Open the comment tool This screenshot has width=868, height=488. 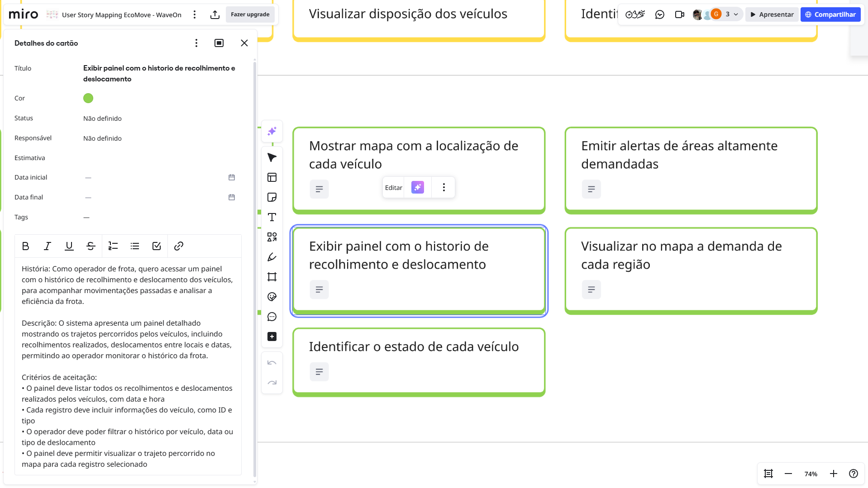tap(272, 317)
